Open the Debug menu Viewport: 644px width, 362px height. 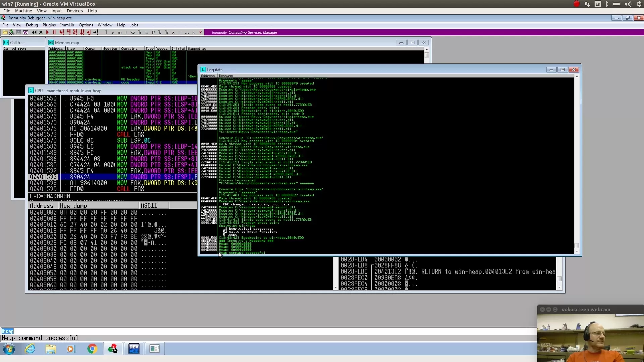(32, 25)
